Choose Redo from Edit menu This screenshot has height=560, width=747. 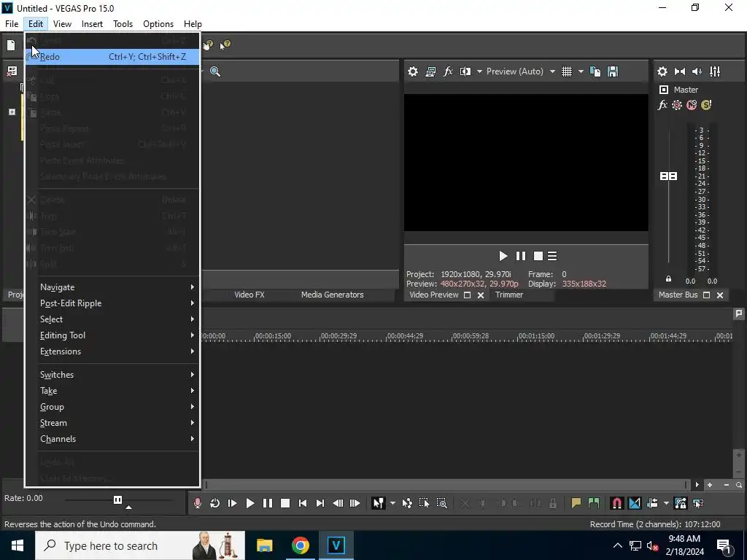click(112, 57)
